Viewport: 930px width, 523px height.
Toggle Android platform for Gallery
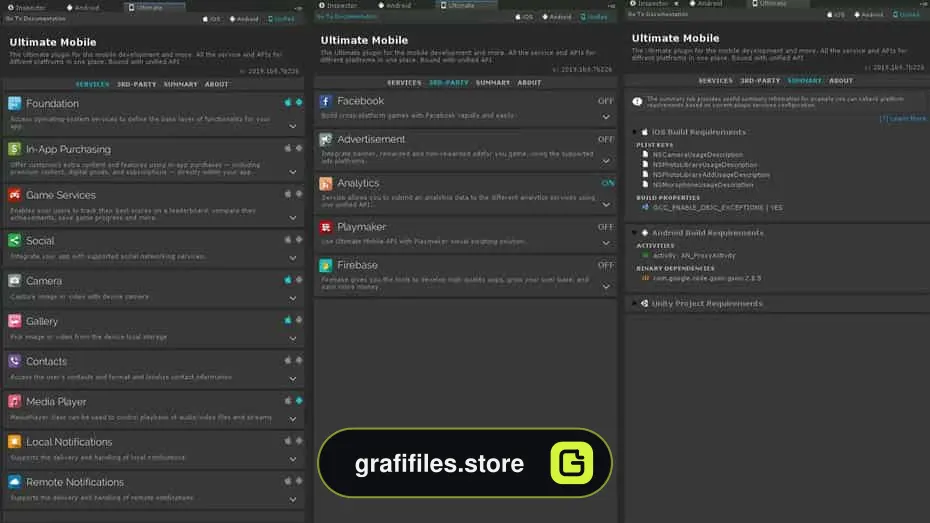pyautogui.click(x=299, y=320)
